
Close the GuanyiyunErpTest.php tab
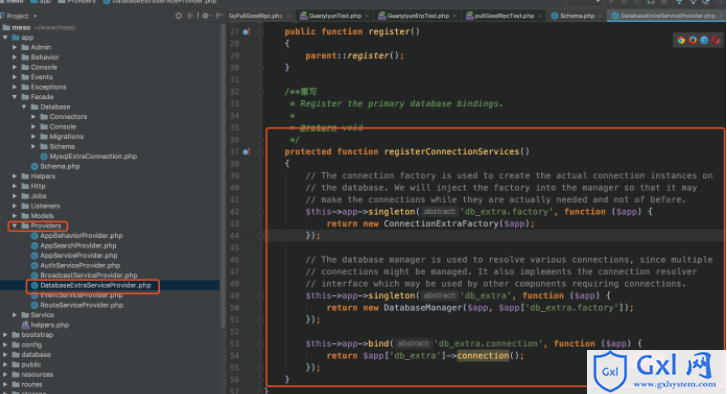[x=454, y=16]
